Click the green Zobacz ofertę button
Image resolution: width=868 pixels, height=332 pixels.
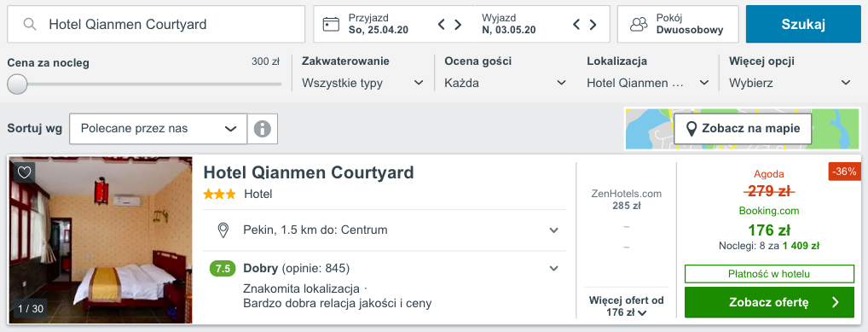(769, 302)
